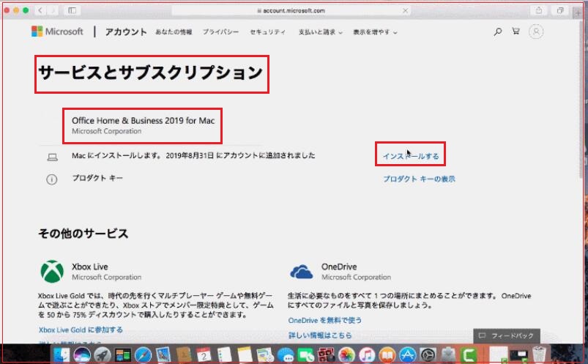Open the account profile avatar
The height and width of the screenshot is (364, 588).
tap(536, 31)
